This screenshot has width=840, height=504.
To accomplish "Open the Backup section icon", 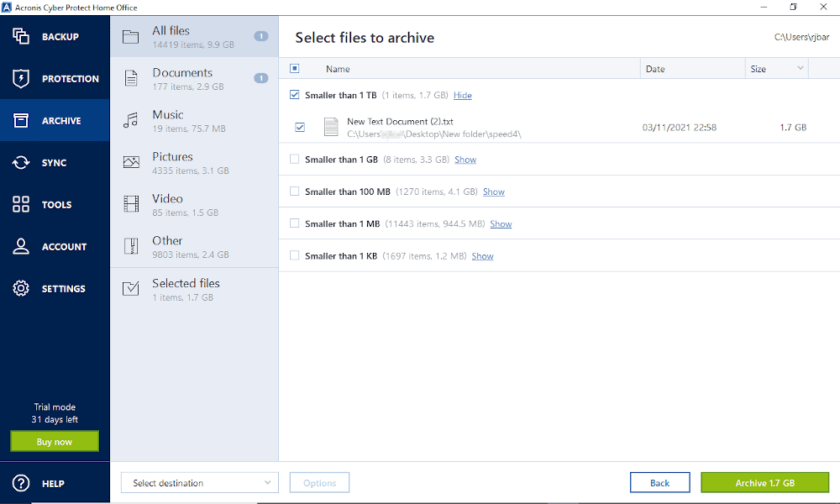I will [x=21, y=36].
